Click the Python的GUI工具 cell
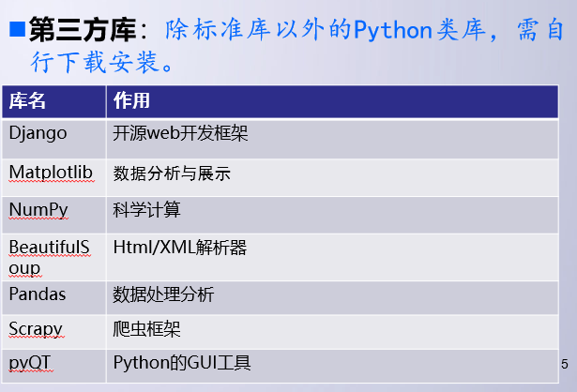The height and width of the screenshot is (392, 577). [332, 367]
